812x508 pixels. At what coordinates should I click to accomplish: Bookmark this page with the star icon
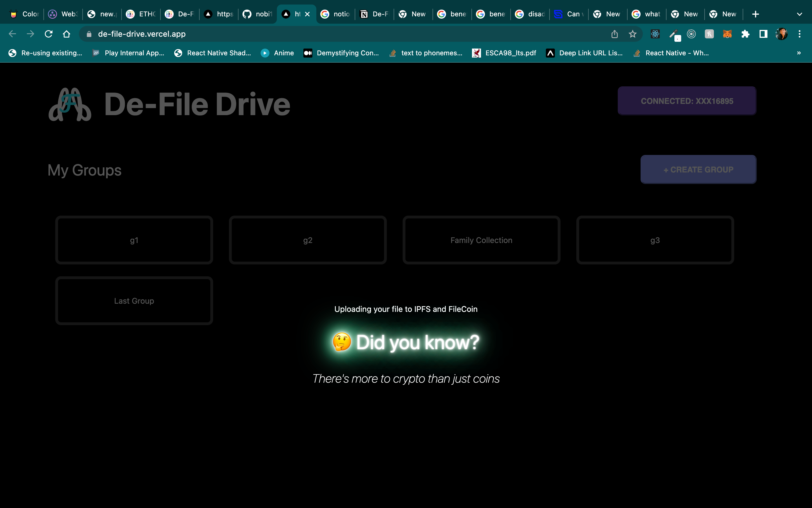632,34
